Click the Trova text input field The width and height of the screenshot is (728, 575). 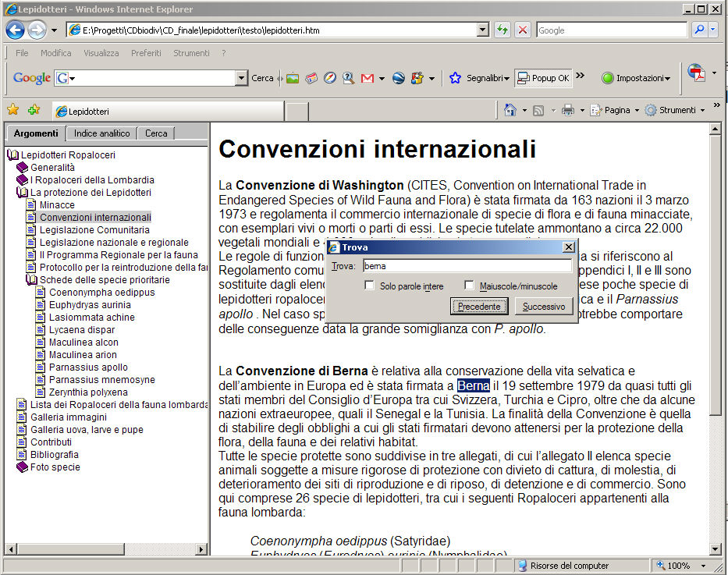tap(467, 266)
